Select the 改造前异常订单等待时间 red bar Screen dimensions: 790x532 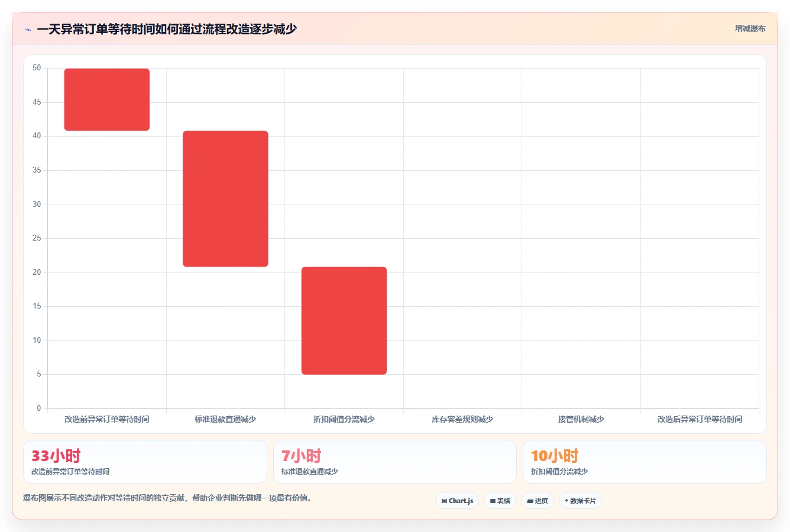click(x=107, y=99)
